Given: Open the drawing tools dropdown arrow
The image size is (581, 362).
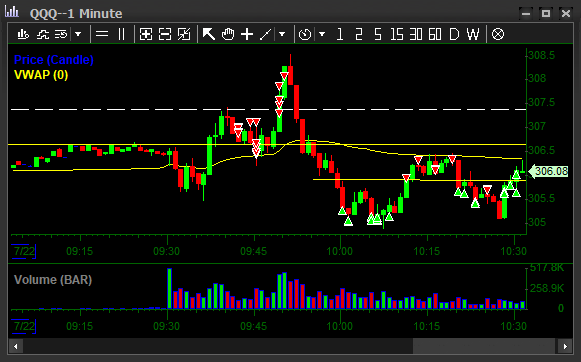Looking at the screenshot, I should [x=282, y=34].
